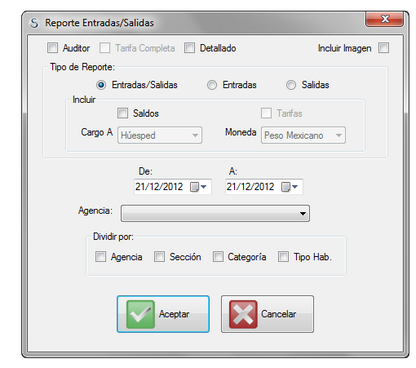
Task: Select the Salidas radio button
Action: click(x=291, y=85)
